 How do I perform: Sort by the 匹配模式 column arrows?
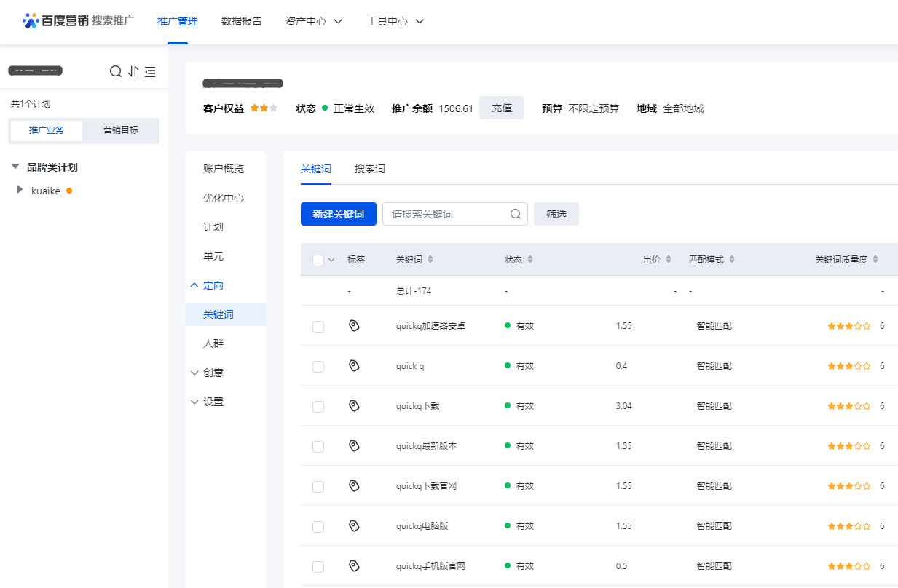[x=732, y=260]
